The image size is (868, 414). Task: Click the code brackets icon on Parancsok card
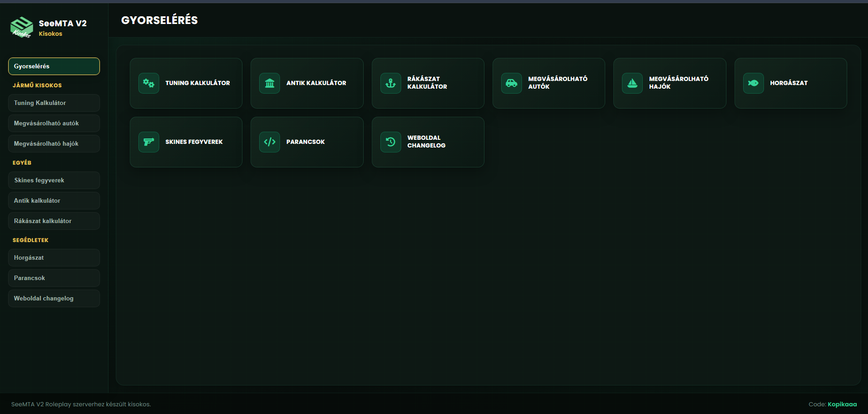(270, 142)
